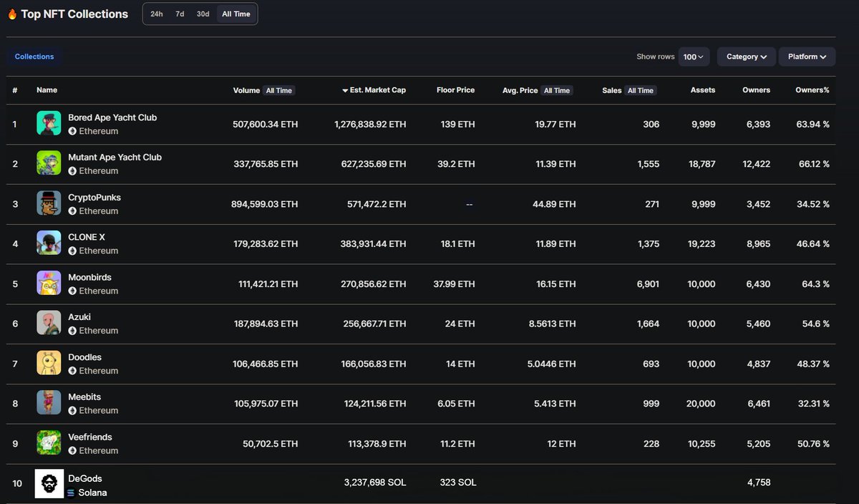Click sort arrow beside Est. Market Cap
The width and height of the screenshot is (859, 504).
pos(345,91)
